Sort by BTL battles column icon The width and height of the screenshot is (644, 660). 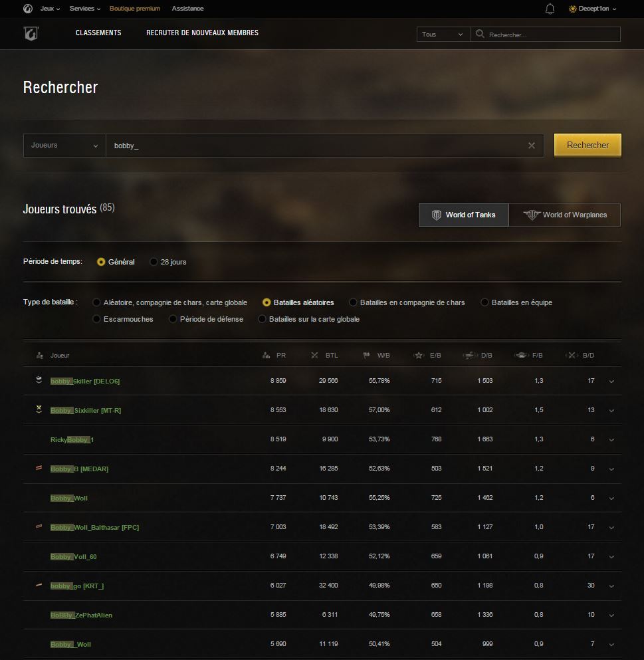point(315,356)
